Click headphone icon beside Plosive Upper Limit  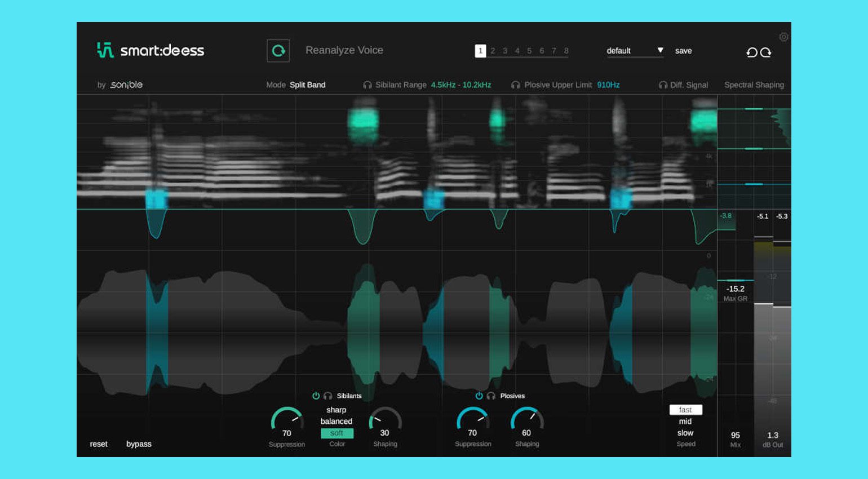[x=516, y=85]
